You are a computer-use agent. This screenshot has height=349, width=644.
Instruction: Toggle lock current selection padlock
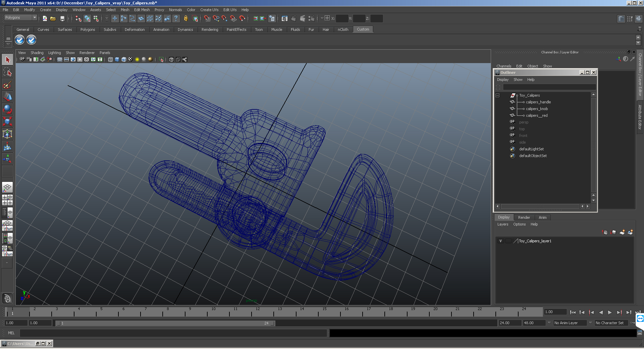pyautogui.click(x=185, y=19)
